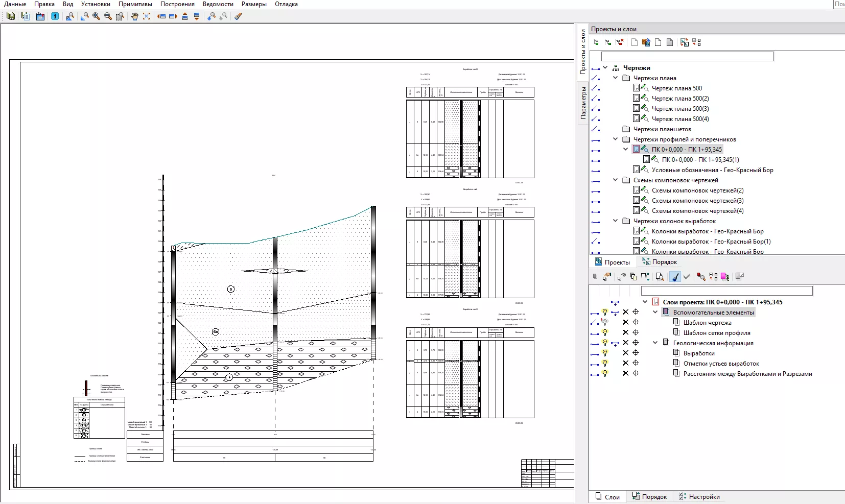Toggle lightbulb for Выработки layer
The image size is (845, 504).
[605, 353]
